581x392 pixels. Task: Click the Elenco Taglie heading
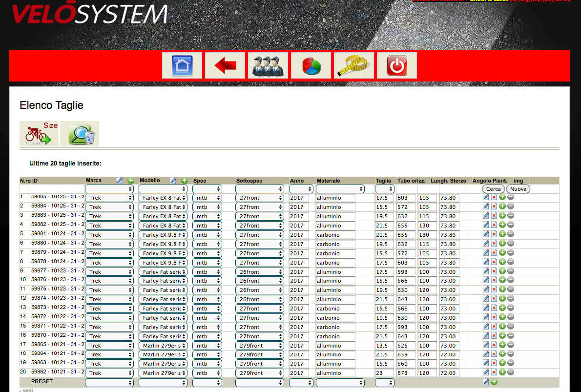[x=51, y=105]
